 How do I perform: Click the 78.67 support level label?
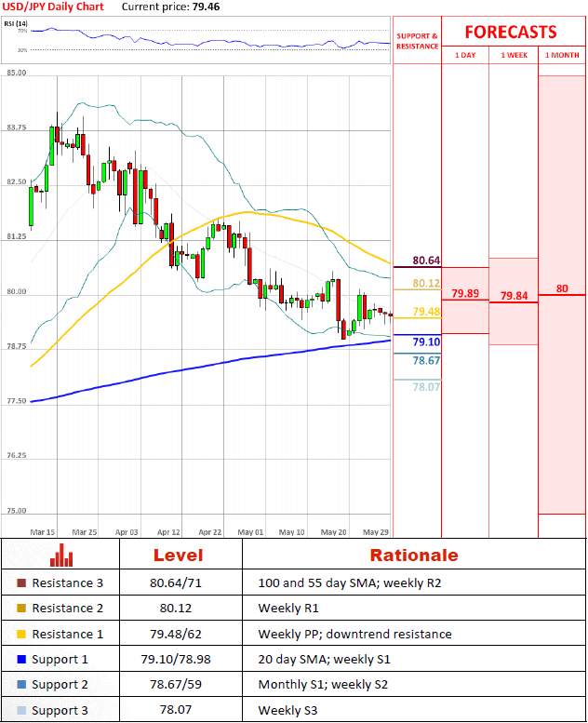point(426,361)
